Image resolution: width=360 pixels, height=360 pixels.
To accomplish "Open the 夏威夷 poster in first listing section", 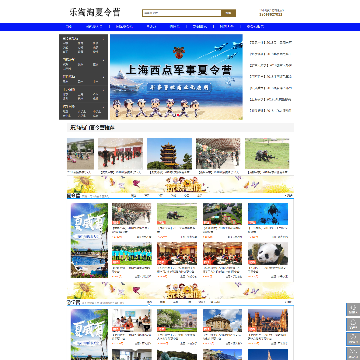I will click(x=89, y=240).
